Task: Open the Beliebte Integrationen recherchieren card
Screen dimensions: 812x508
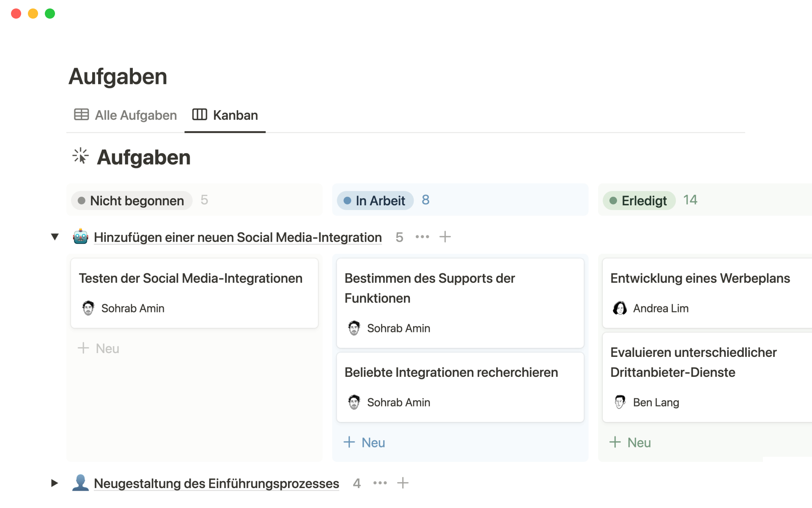Action: click(451, 373)
